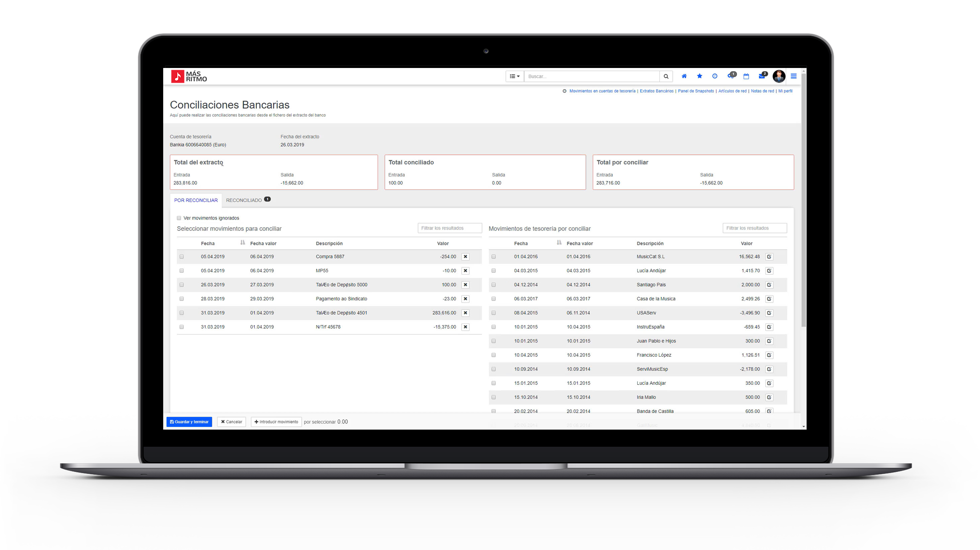This screenshot has width=980, height=550.
Task: Sort treasury movements by Fecha column
Action: pos(559,243)
